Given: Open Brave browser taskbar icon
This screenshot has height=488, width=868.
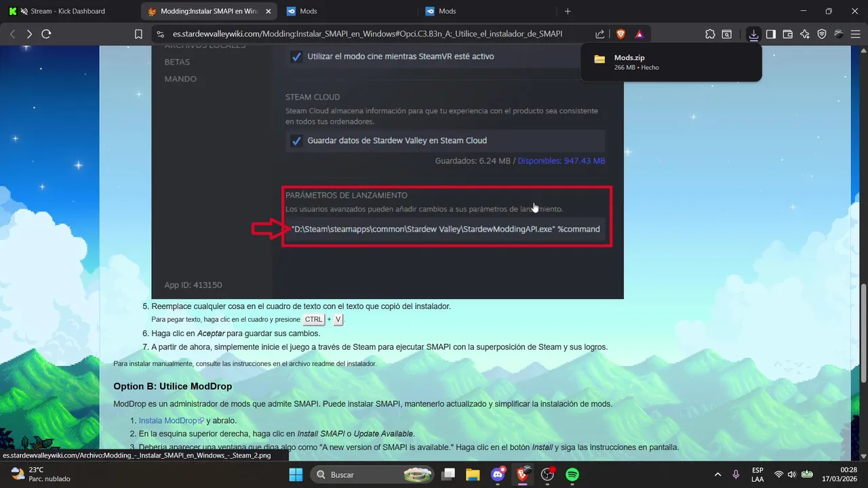Looking at the screenshot, I should point(522,474).
